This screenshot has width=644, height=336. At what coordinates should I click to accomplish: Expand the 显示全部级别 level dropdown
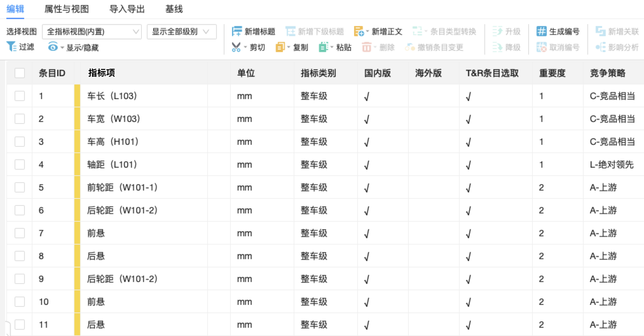click(x=182, y=32)
